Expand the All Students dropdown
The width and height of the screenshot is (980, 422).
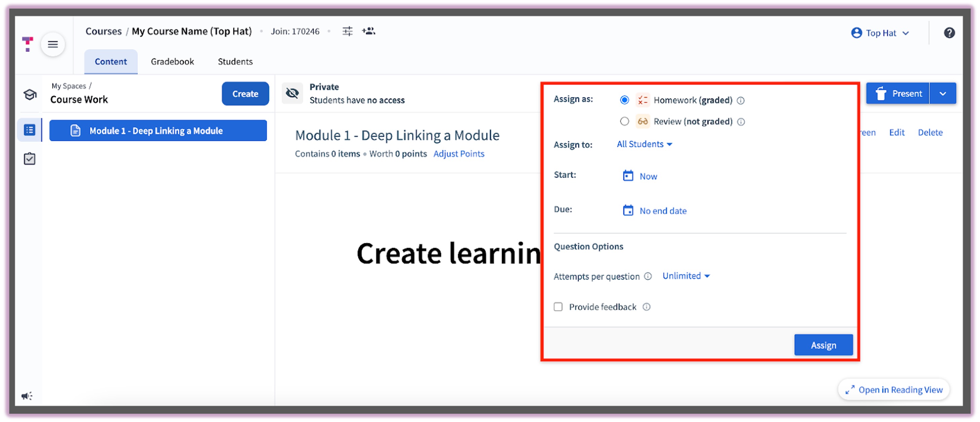point(644,144)
